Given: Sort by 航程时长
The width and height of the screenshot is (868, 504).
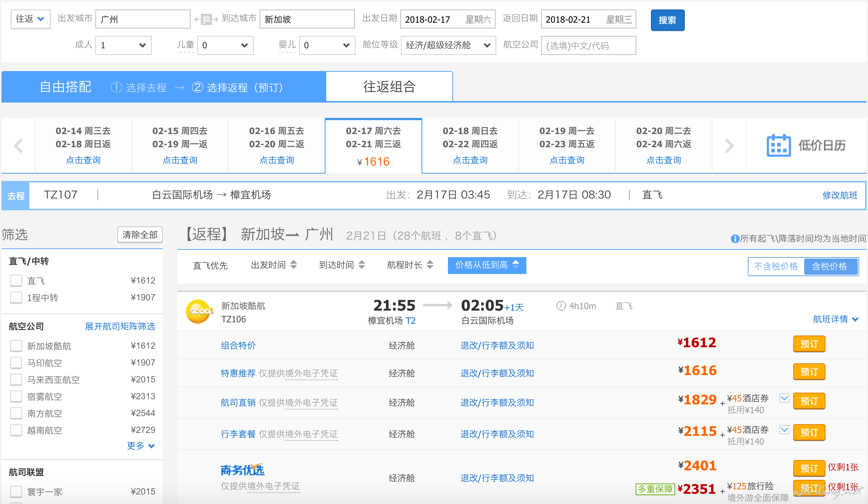Looking at the screenshot, I should click(410, 265).
